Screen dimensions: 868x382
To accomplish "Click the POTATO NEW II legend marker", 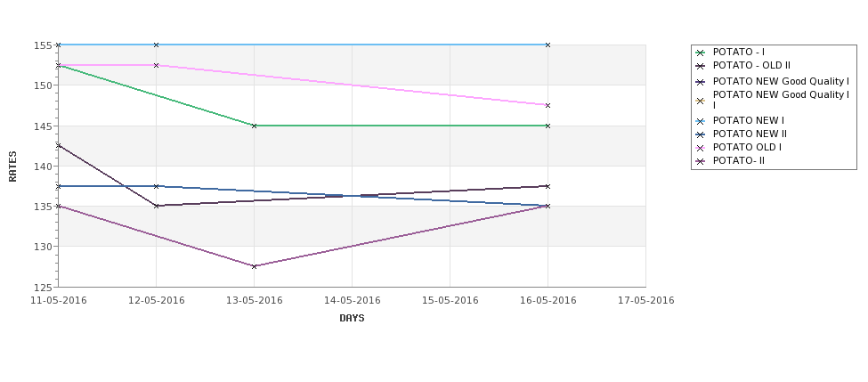I will [701, 134].
